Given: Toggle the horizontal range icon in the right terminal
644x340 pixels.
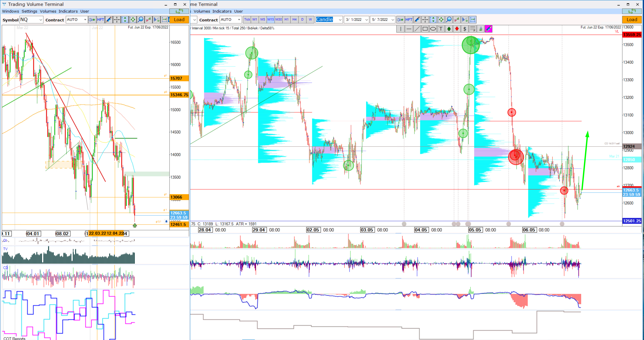Looking at the screenshot, I should point(473,19).
